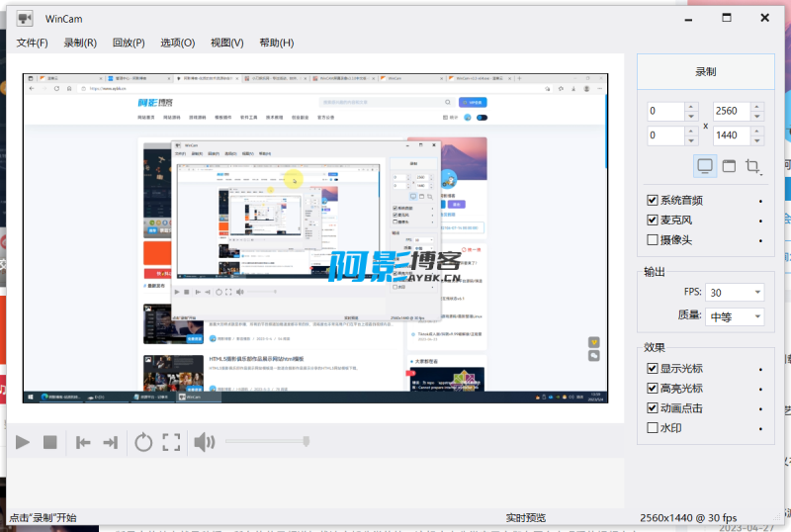Open options dot beside 麦克风
Viewport: 791px width, 532px height.
[x=760, y=221]
